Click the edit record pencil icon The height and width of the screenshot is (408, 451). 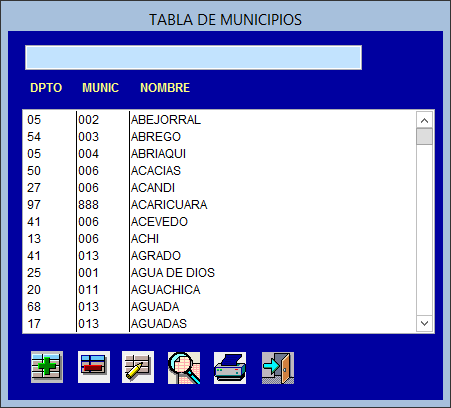pyautogui.click(x=138, y=367)
